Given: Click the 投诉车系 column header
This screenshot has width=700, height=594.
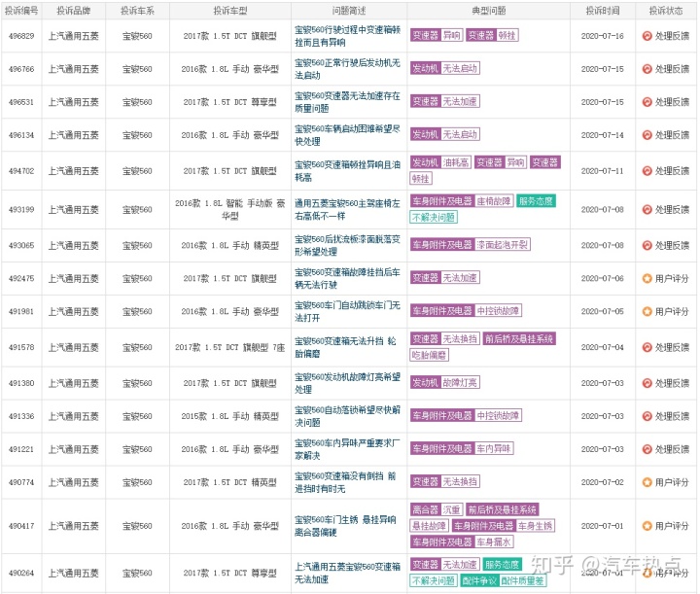Looking at the screenshot, I should pos(137,11).
